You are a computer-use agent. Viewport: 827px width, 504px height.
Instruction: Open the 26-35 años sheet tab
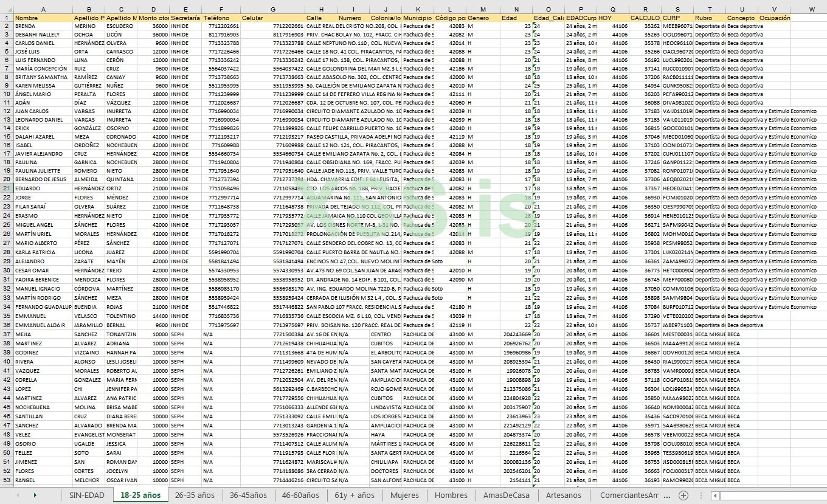click(x=195, y=495)
